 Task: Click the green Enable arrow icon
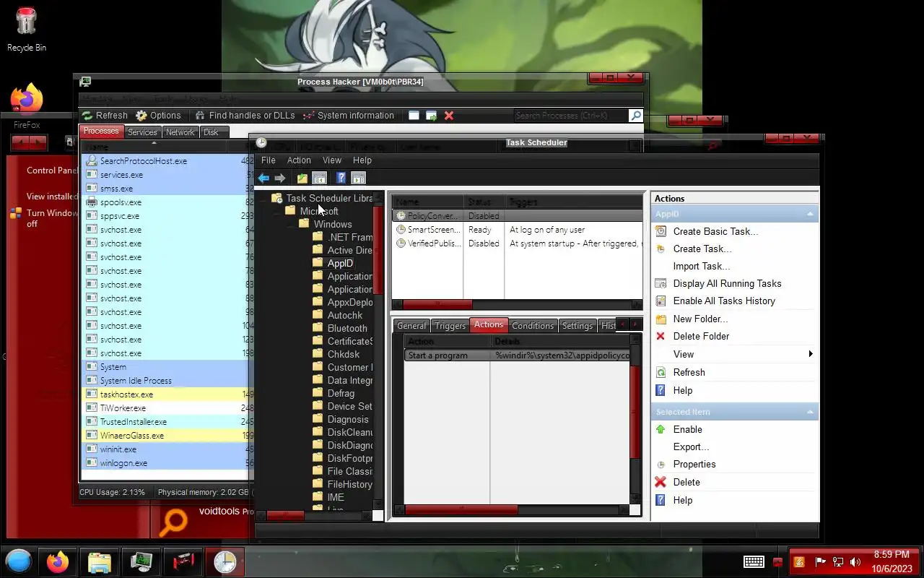point(661,429)
